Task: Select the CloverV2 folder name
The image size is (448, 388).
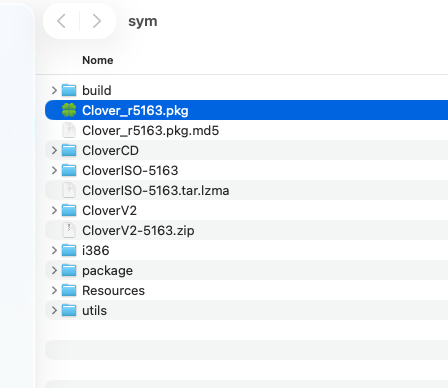Action: tap(109, 211)
